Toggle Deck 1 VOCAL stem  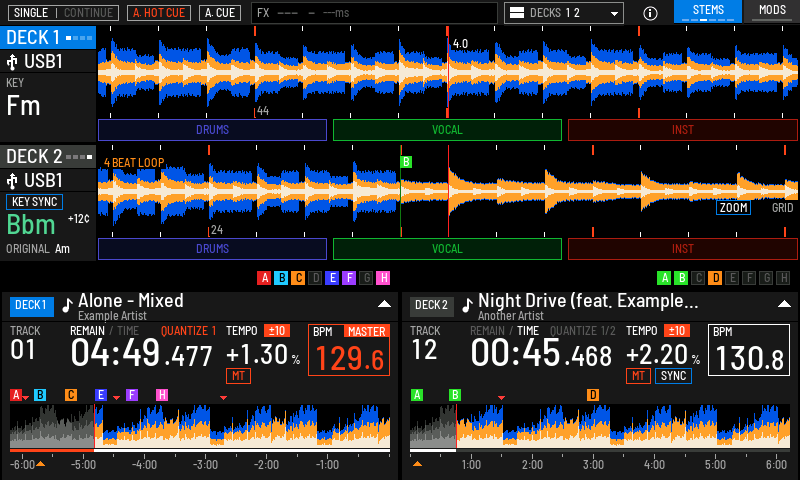click(x=447, y=130)
